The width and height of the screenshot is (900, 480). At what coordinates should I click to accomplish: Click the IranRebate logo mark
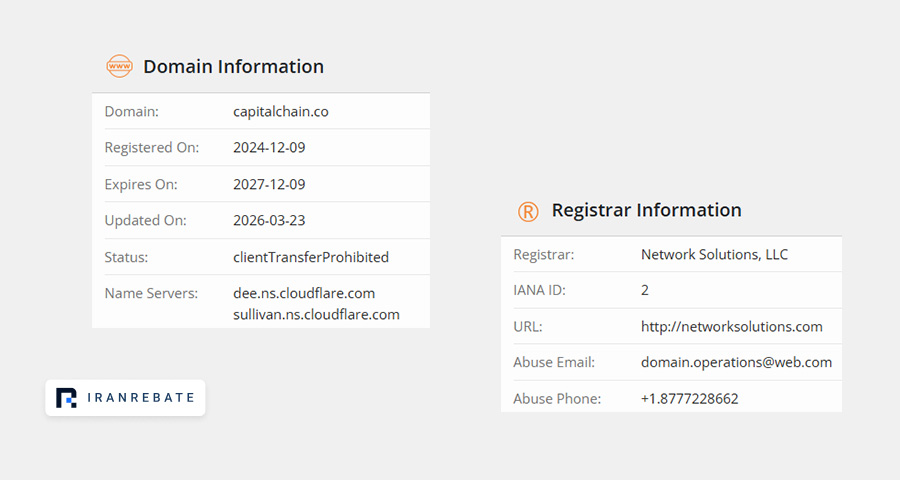tap(66, 398)
